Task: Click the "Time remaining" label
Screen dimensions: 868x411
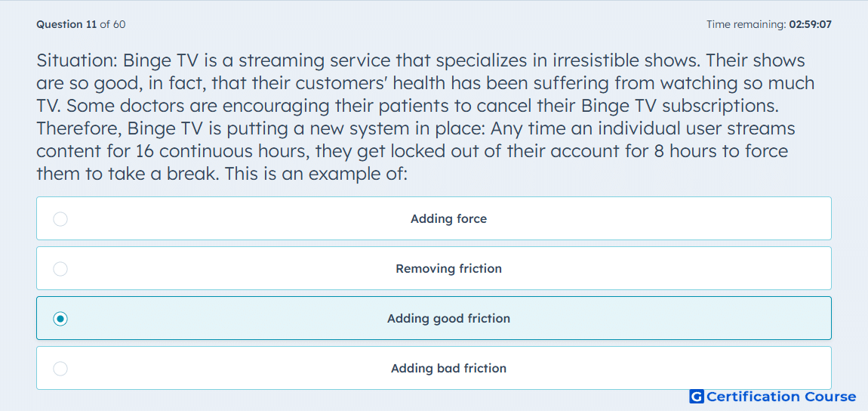Action: click(747, 24)
